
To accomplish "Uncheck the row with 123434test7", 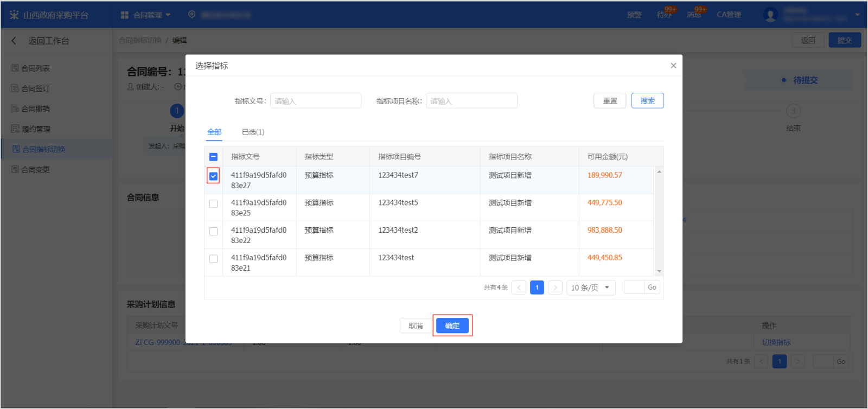I will click(x=213, y=176).
